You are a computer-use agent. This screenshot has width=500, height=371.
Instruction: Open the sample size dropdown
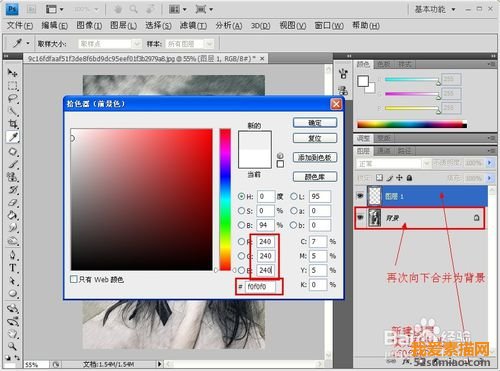click(136, 44)
